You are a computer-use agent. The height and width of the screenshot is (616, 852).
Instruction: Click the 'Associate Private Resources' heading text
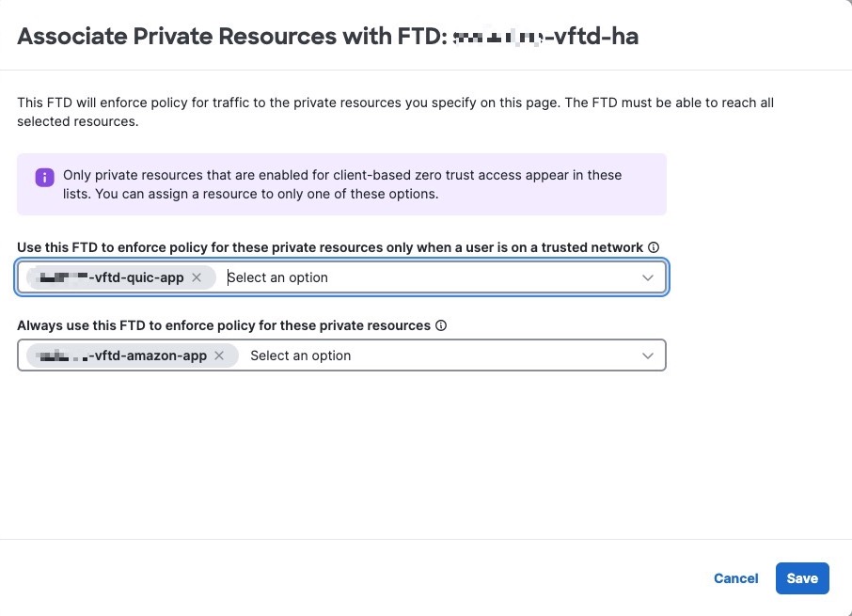point(177,37)
